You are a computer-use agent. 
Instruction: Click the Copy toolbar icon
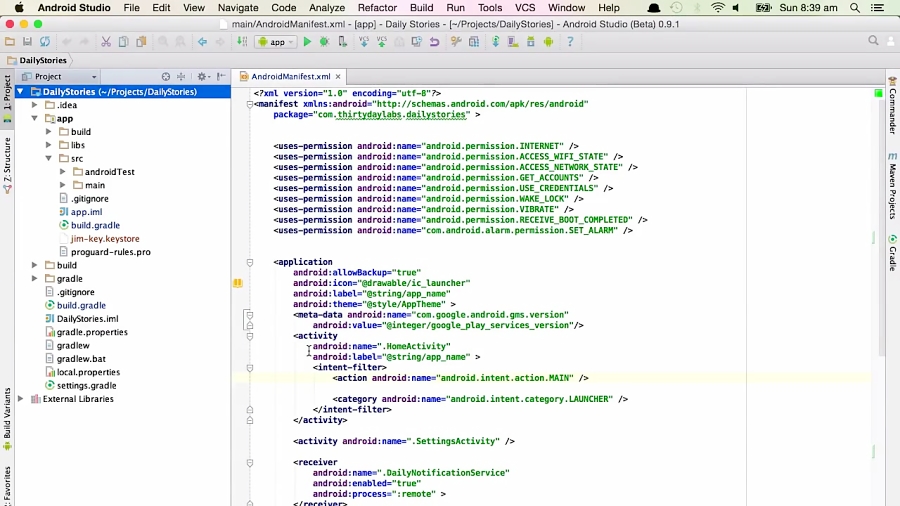(123, 42)
